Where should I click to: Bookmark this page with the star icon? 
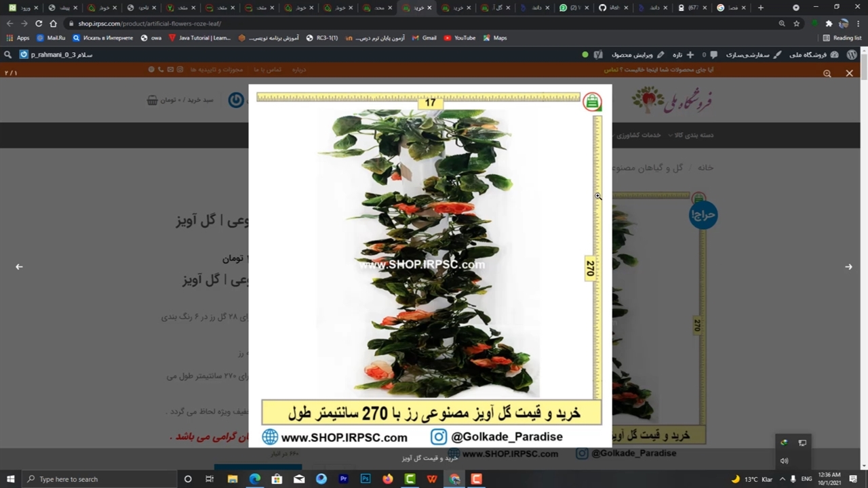pos(796,23)
